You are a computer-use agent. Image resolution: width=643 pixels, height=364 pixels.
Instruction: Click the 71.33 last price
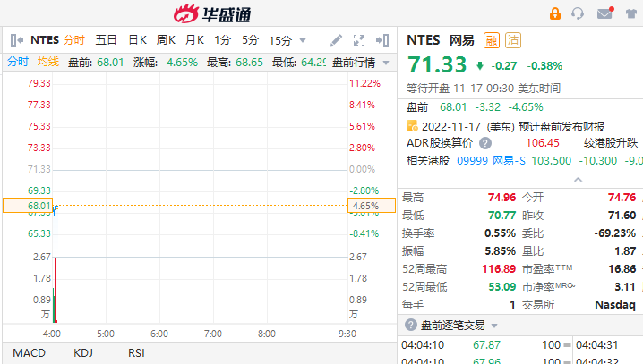[x=437, y=64]
